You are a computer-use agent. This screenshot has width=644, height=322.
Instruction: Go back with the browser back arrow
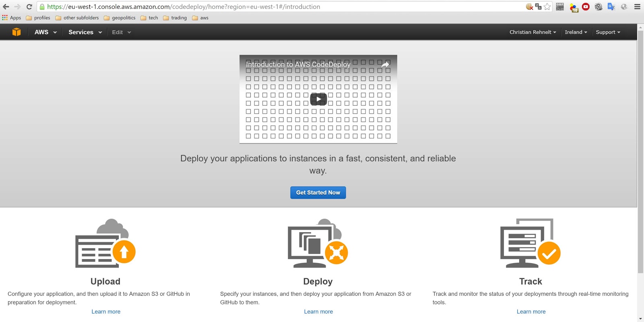[6, 7]
